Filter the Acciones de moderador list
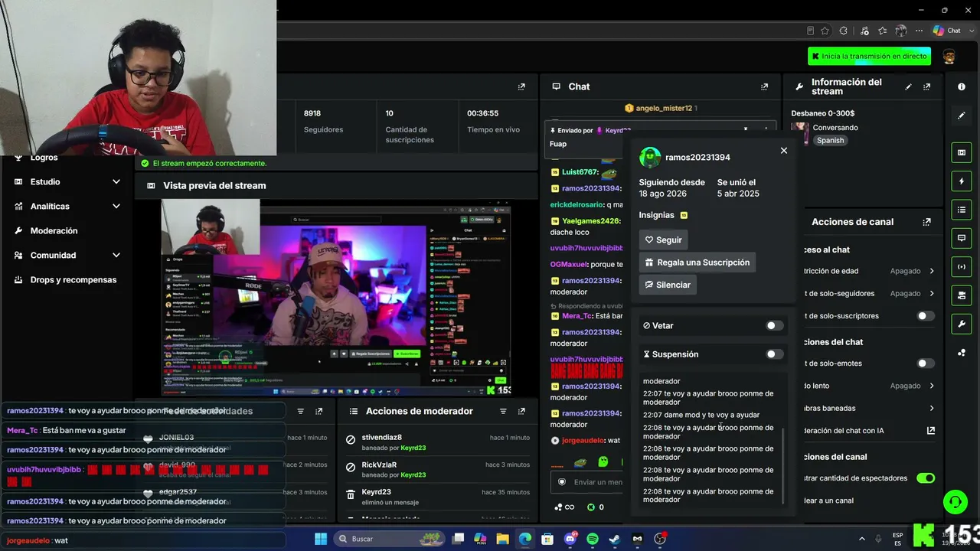Image resolution: width=980 pixels, height=551 pixels. point(503,412)
